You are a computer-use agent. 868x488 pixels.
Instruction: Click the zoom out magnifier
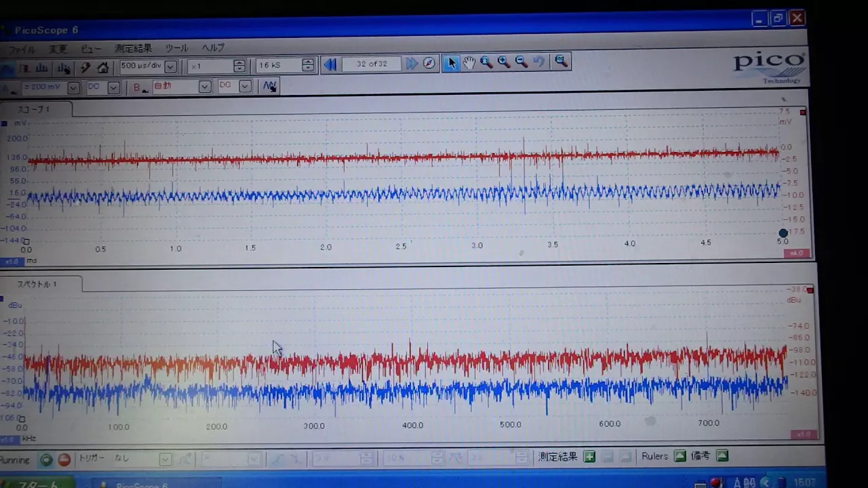521,62
